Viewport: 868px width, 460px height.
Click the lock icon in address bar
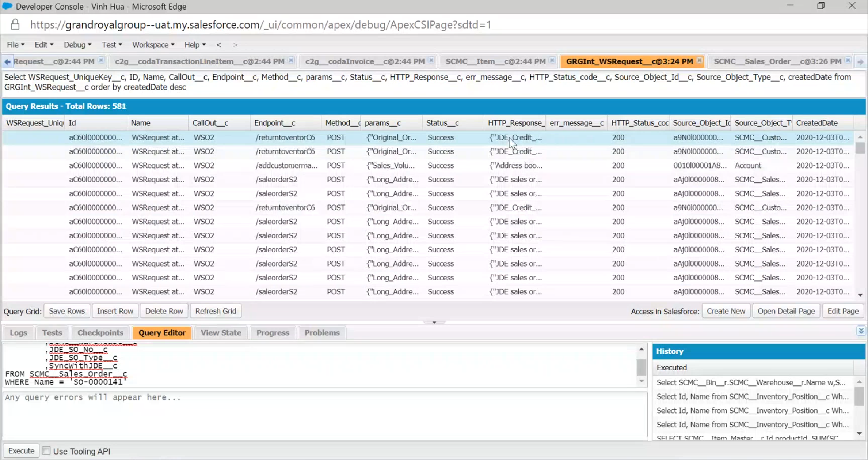click(15, 24)
